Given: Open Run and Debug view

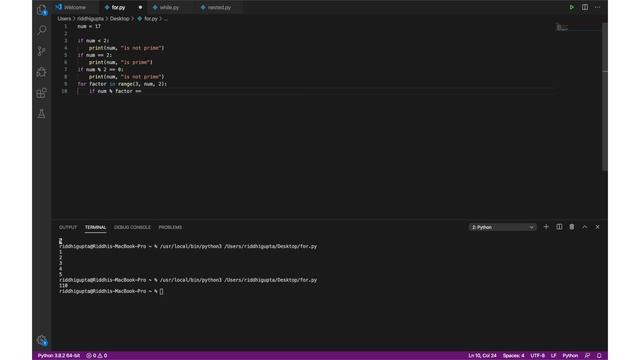Looking at the screenshot, I should (x=42, y=72).
